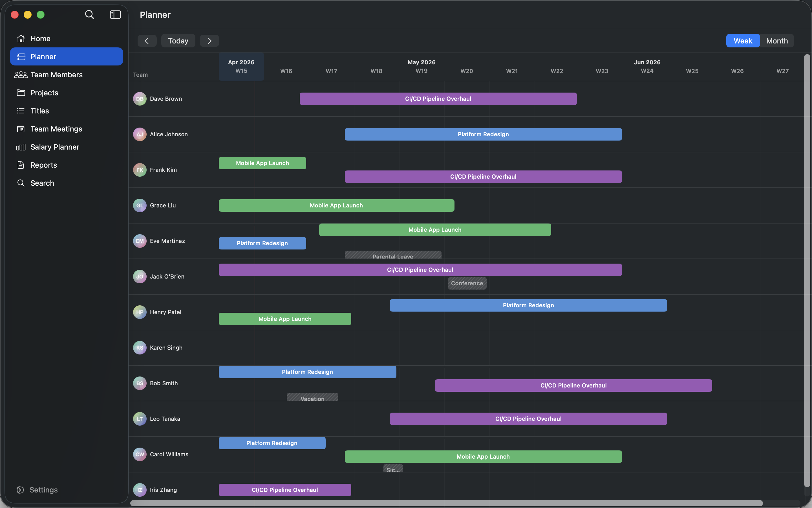Go to previous period with left chevron
The image size is (812, 508).
coord(147,41)
